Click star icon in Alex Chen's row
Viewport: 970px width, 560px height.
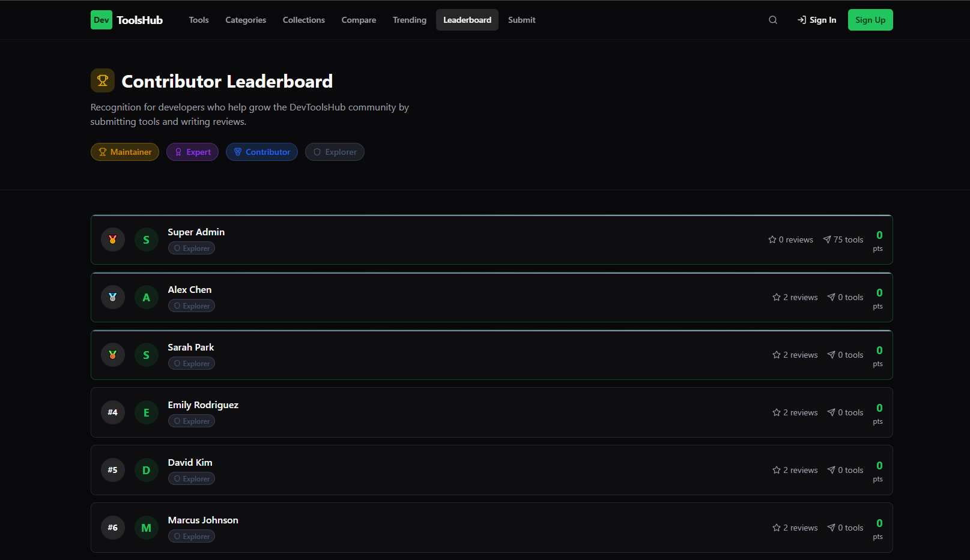[777, 297]
